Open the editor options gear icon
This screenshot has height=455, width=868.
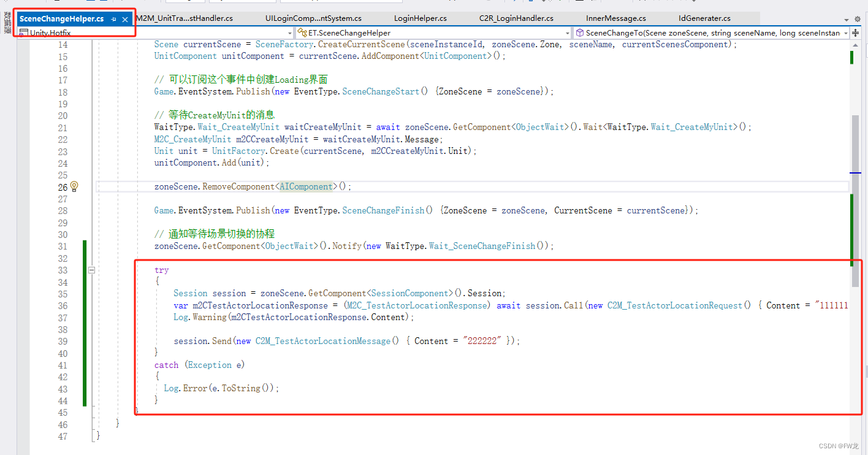coord(857,19)
